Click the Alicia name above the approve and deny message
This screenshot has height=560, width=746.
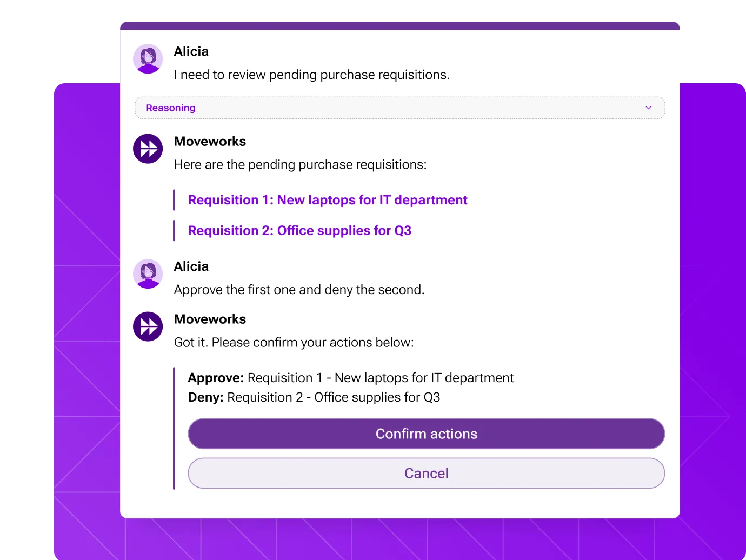tap(191, 266)
